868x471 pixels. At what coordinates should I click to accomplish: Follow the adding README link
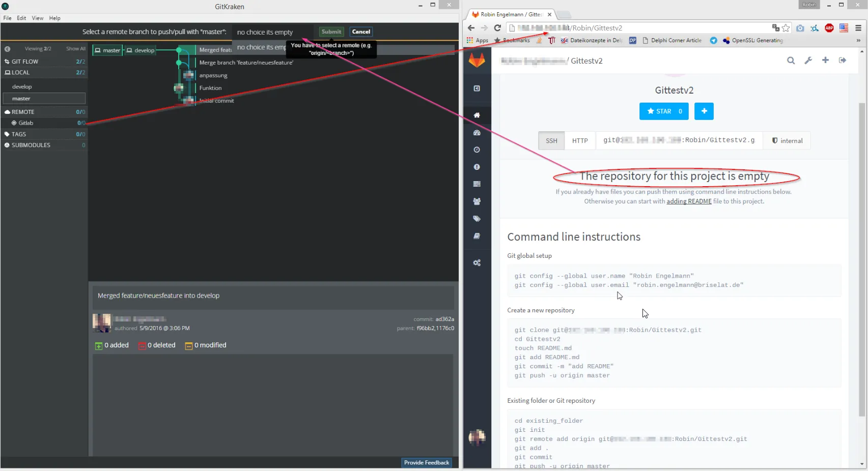689,201
